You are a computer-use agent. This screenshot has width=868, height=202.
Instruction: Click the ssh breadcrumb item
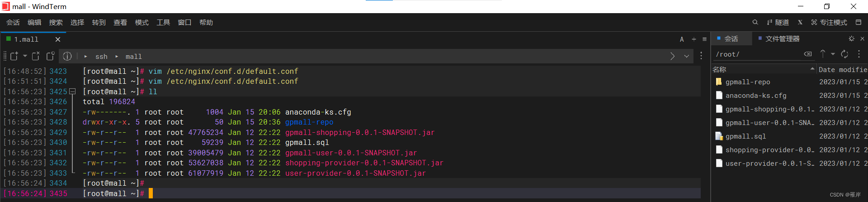[101, 57]
